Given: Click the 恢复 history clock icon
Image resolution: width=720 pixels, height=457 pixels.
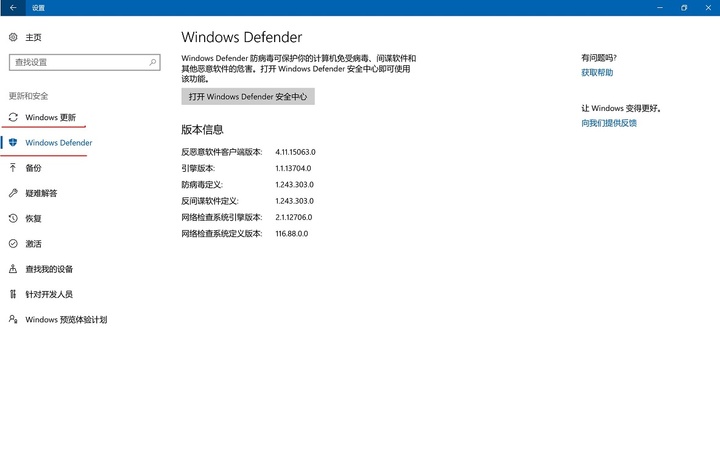Looking at the screenshot, I should point(13,218).
